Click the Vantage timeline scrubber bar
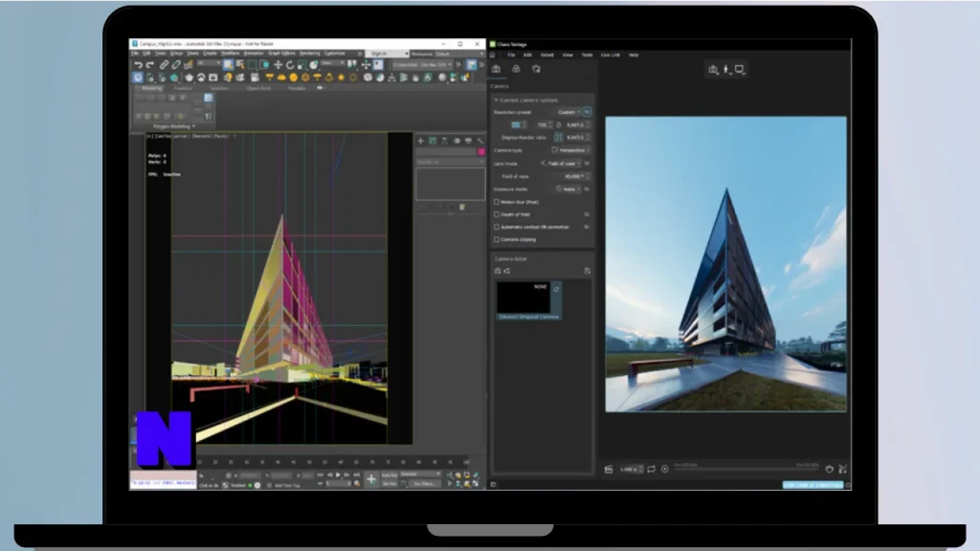The height and width of the screenshot is (551, 980). 746,469
